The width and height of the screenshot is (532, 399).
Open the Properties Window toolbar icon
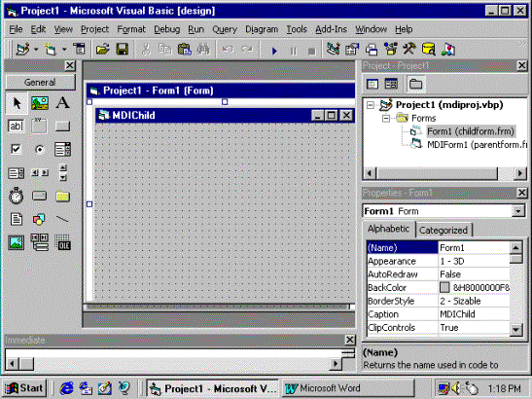tap(352, 50)
